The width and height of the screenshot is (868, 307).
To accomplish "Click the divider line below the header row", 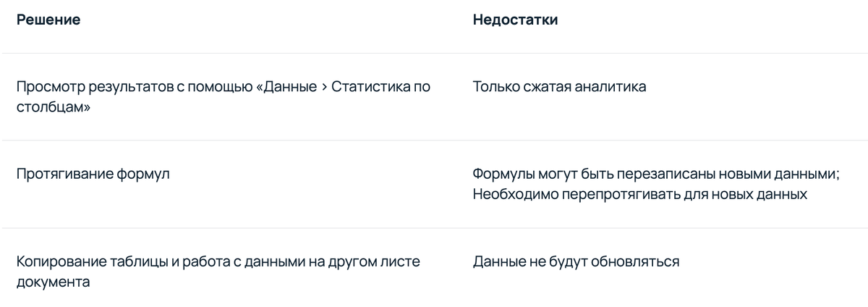I will click(x=434, y=53).
